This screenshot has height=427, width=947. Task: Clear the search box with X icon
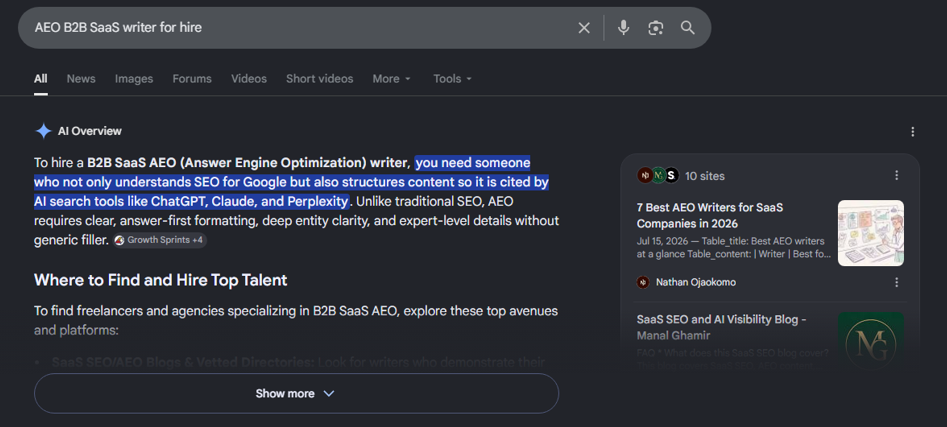click(583, 28)
